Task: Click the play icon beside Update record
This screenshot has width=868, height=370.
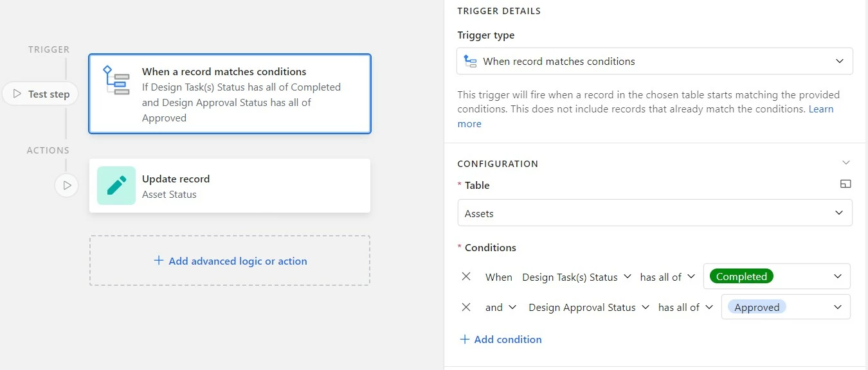Action: click(67, 186)
